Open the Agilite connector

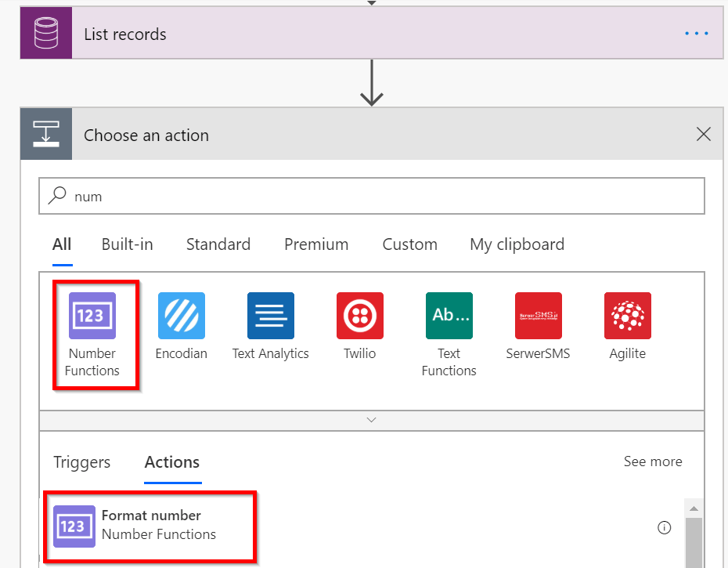(x=627, y=316)
